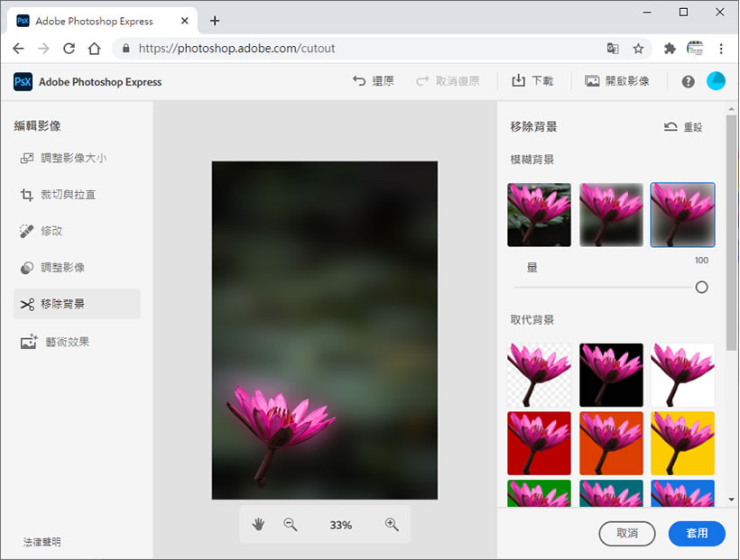Reload the page with refresh icon
The height and width of the screenshot is (560, 740).
click(x=69, y=48)
